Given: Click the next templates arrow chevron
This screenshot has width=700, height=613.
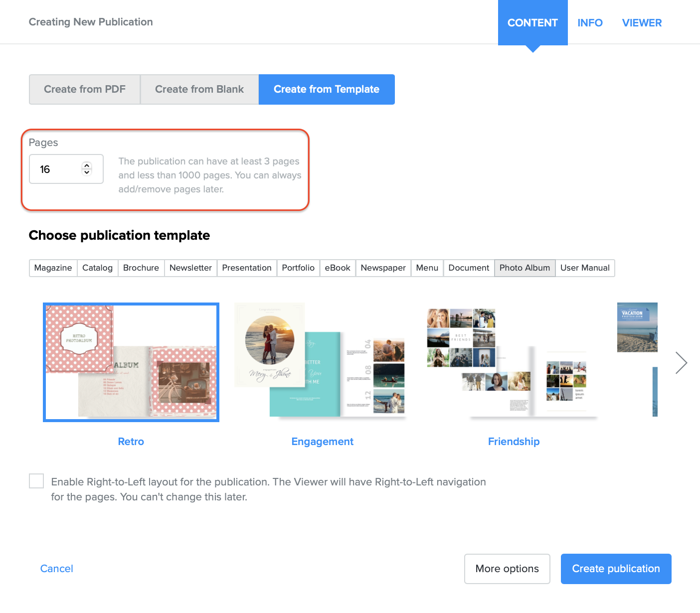Looking at the screenshot, I should (x=681, y=362).
